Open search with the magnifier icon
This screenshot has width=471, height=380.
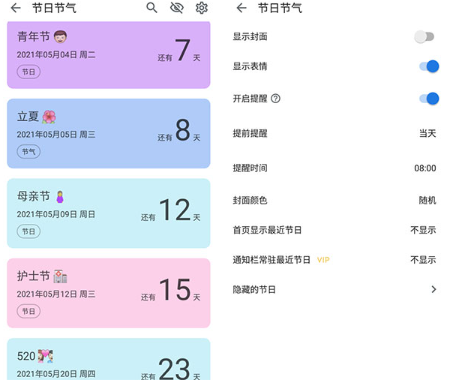(152, 8)
